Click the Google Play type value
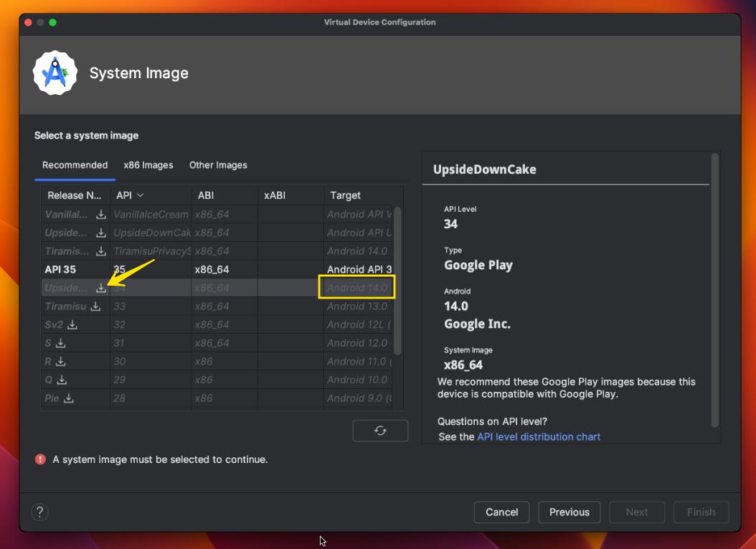Viewport: 756px width, 549px height. click(x=478, y=266)
